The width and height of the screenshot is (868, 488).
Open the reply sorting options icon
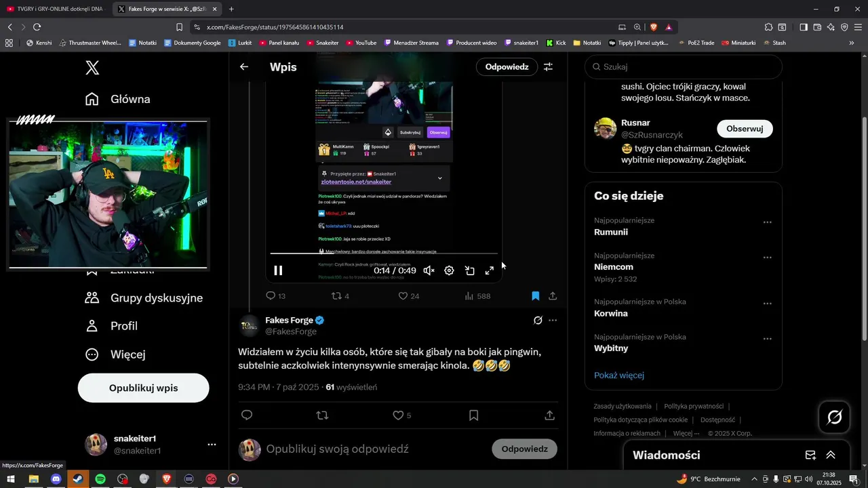548,67
